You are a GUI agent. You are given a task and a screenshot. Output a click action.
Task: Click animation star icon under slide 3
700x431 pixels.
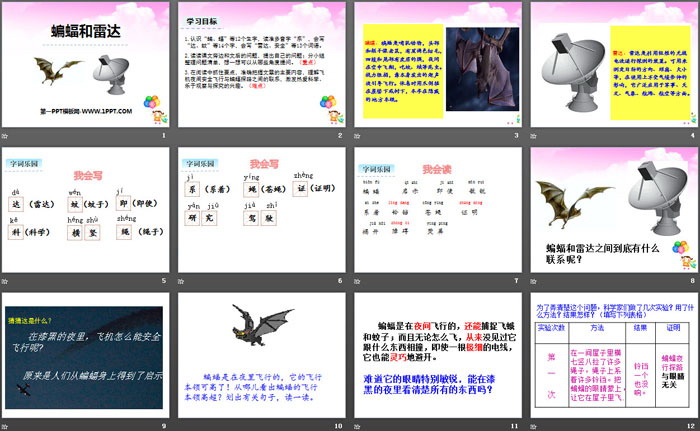(357, 135)
